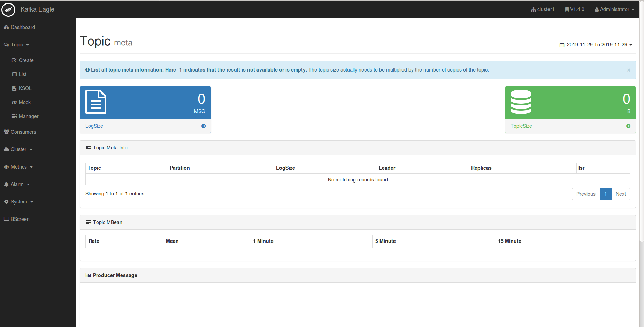
Task: Click the Topic column header
Action: tap(127, 168)
